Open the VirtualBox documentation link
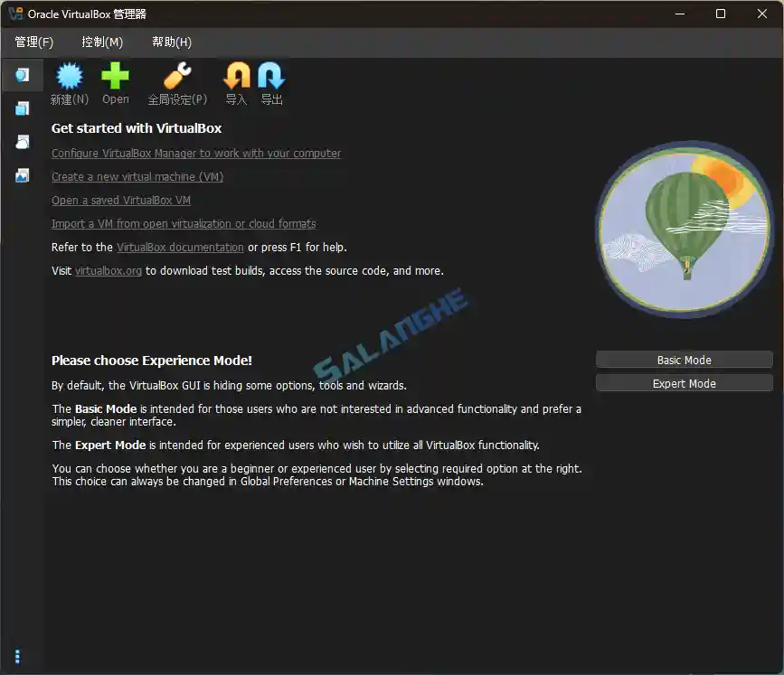 (x=179, y=247)
